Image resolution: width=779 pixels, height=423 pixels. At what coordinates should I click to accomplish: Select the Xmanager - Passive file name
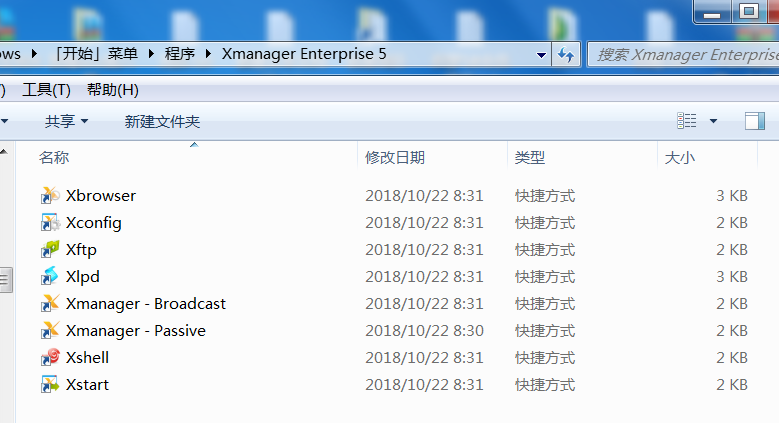136,331
